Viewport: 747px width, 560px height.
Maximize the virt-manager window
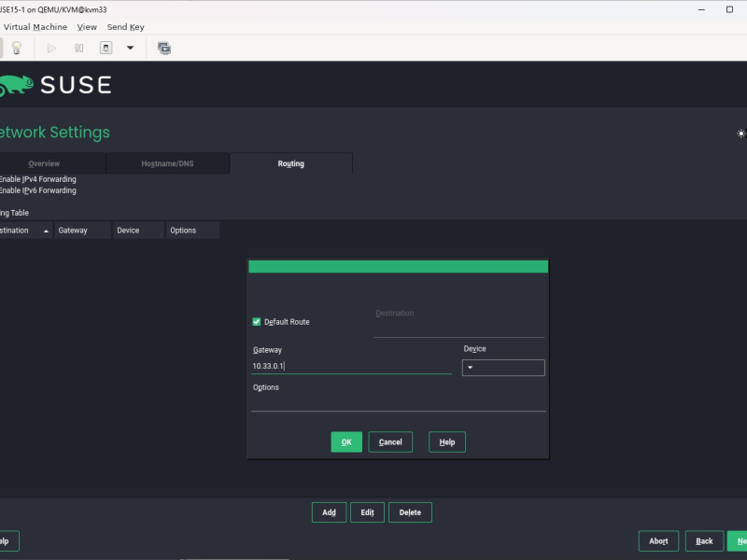coord(729,9)
